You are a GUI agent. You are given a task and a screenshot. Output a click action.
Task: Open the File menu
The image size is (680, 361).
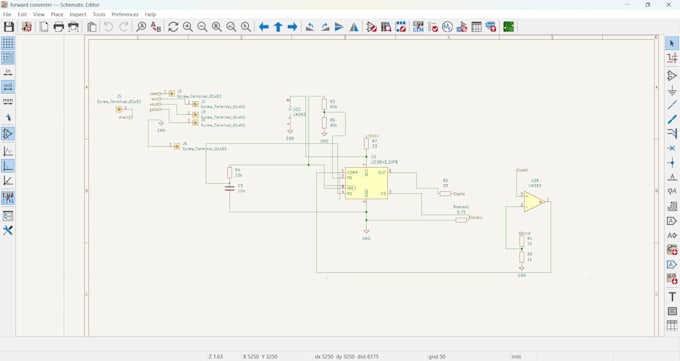pyautogui.click(x=7, y=14)
